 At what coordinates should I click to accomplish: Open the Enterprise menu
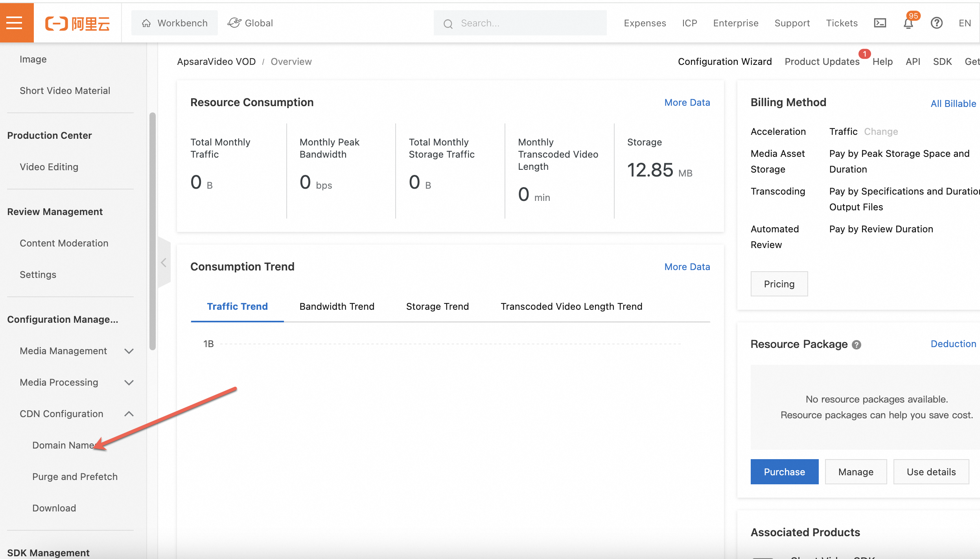pos(736,23)
